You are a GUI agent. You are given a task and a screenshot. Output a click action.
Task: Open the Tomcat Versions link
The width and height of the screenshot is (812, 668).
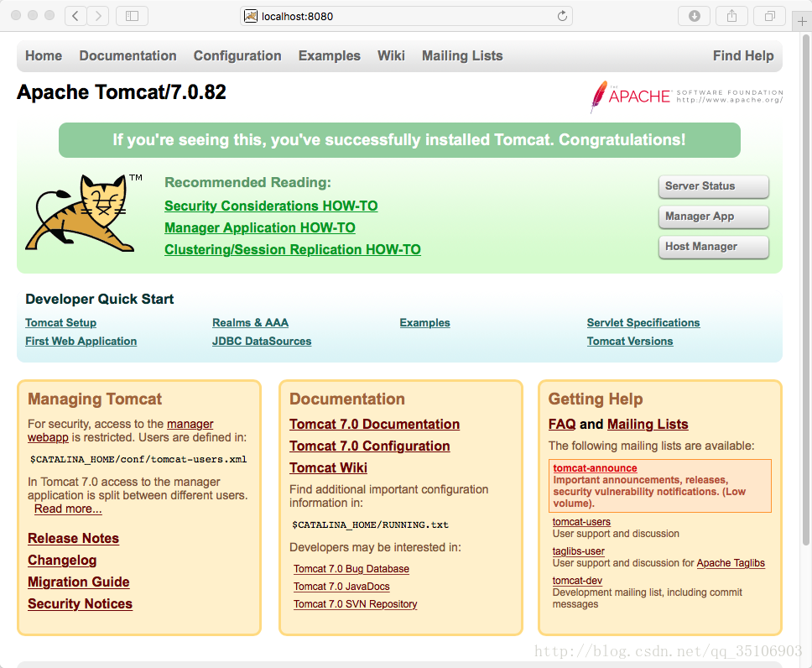630,341
